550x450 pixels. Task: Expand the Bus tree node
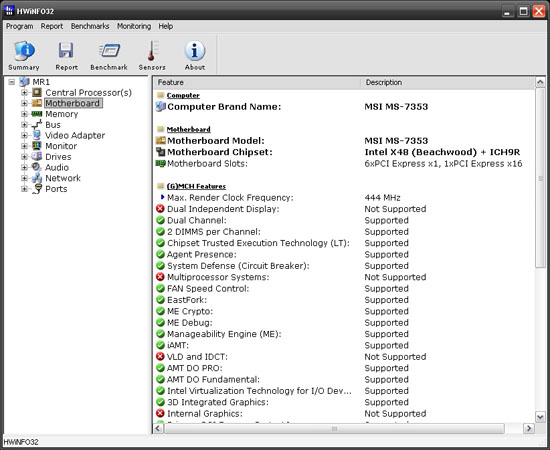coord(24,125)
